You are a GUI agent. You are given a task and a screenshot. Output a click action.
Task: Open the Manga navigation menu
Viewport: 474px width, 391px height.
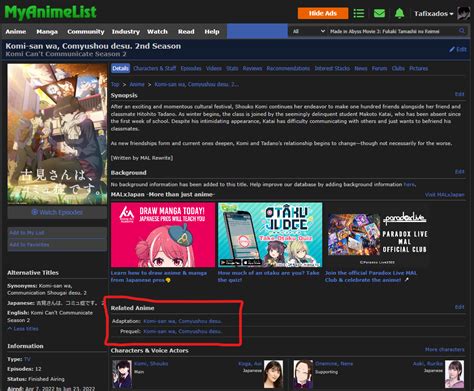(47, 32)
